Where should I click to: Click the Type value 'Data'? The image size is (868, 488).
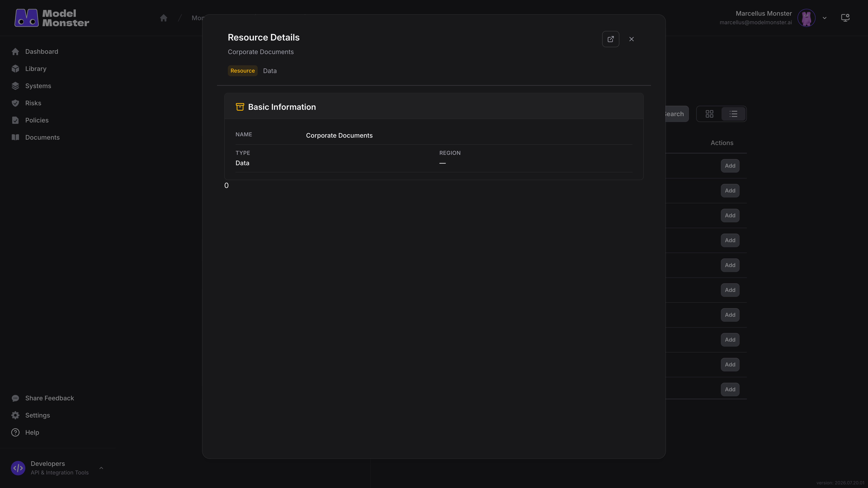pyautogui.click(x=242, y=163)
